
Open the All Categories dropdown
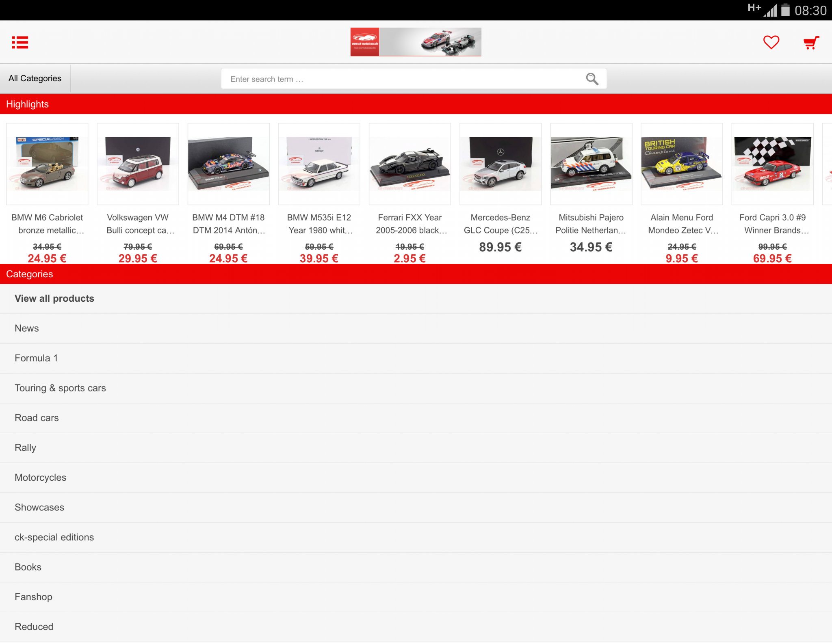[x=35, y=78]
